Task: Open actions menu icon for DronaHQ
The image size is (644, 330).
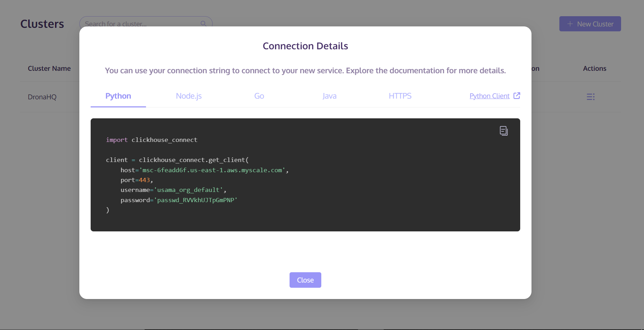Action: pyautogui.click(x=591, y=97)
